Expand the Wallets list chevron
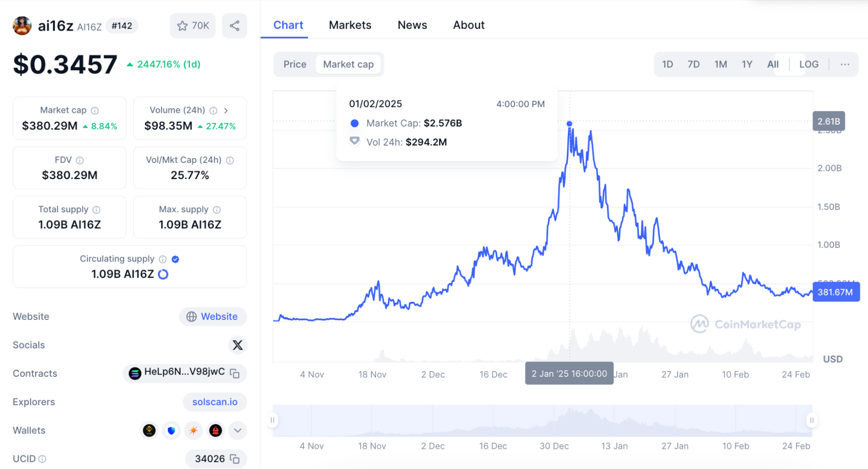Viewport: 868px width, 469px height. pos(238,430)
